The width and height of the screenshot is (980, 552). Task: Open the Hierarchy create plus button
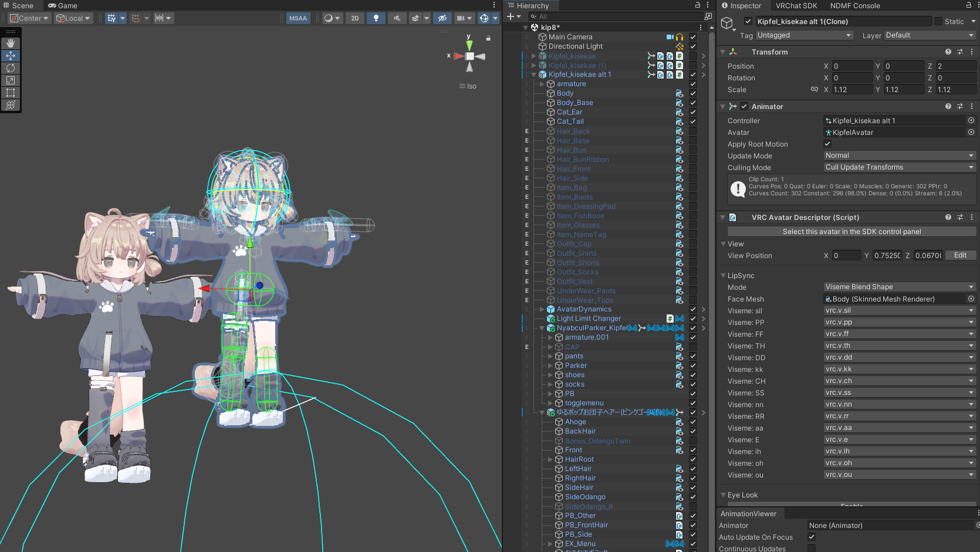(x=511, y=16)
